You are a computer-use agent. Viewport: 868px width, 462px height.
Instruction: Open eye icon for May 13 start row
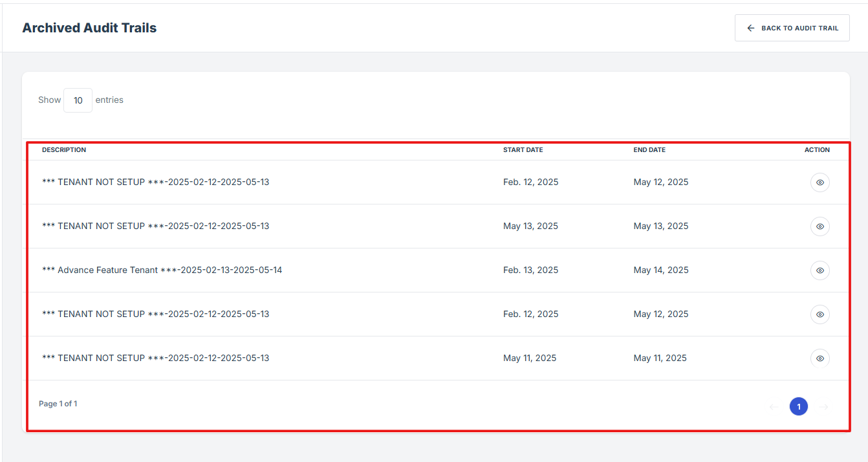[819, 226]
